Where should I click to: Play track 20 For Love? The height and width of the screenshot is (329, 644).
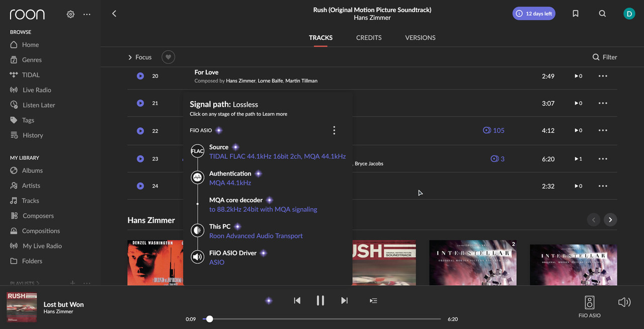pos(140,76)
